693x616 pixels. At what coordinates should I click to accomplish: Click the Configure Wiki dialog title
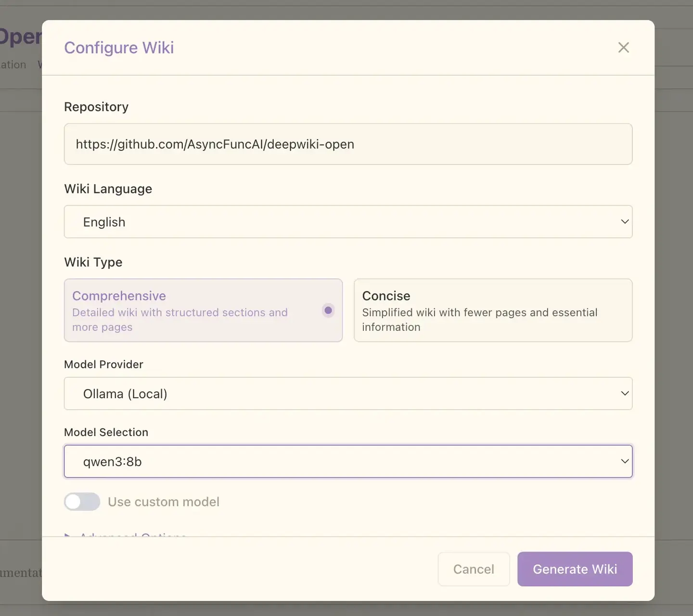119,47
